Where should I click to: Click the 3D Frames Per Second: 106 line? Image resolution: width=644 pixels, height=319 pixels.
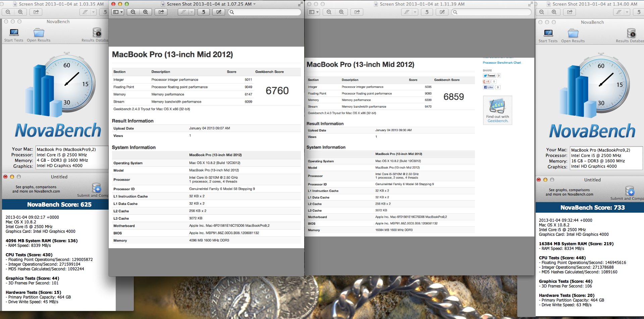pos(566,286)
